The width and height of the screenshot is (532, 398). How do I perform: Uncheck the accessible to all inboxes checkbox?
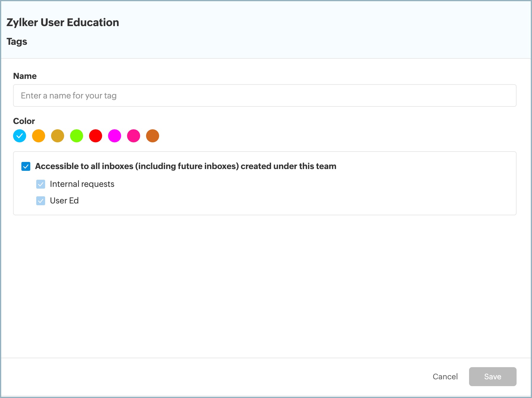(x=26, y=166)
